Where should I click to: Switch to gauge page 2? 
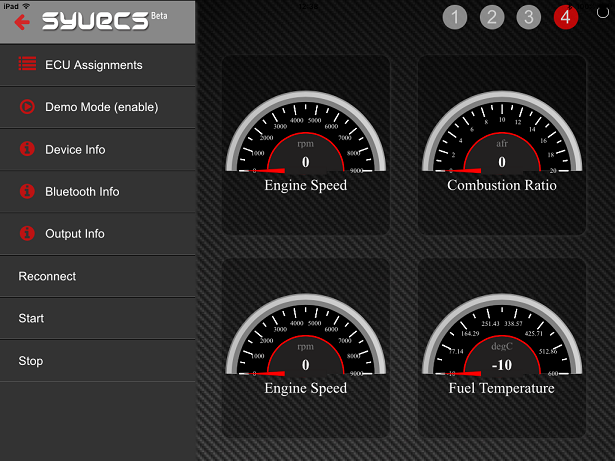[x=492, y=17]
